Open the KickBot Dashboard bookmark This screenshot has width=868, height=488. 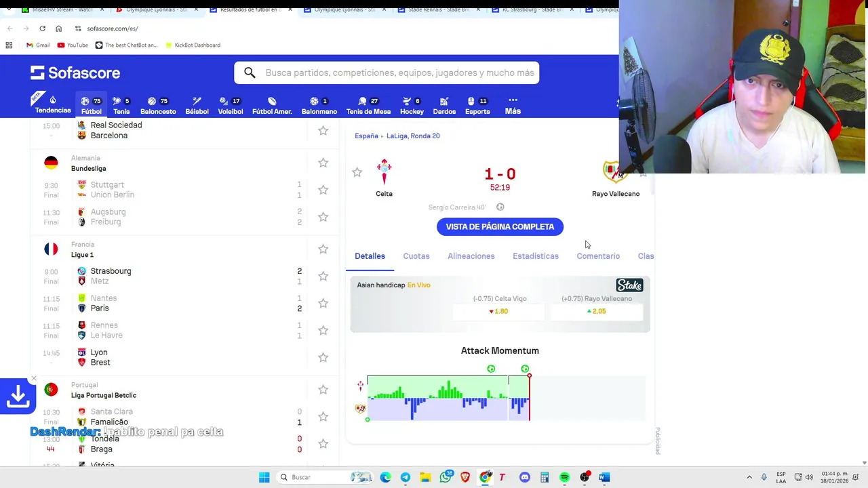point(192,45)
